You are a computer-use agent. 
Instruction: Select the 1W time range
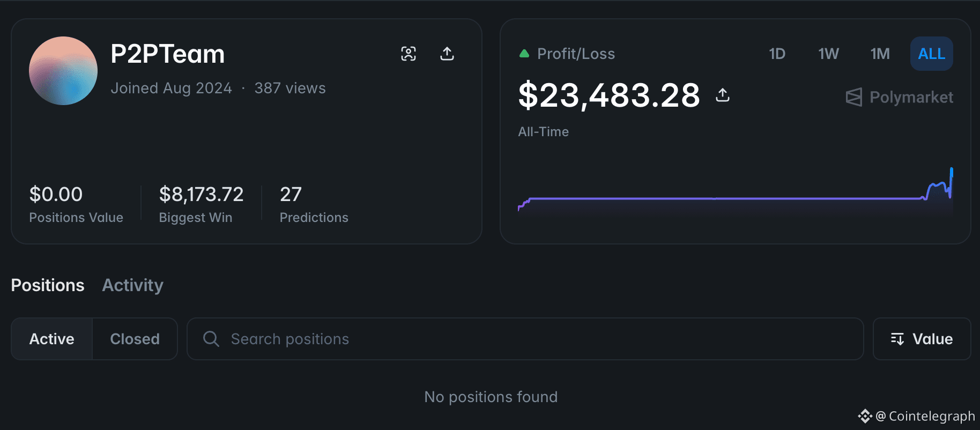[828, 54]
